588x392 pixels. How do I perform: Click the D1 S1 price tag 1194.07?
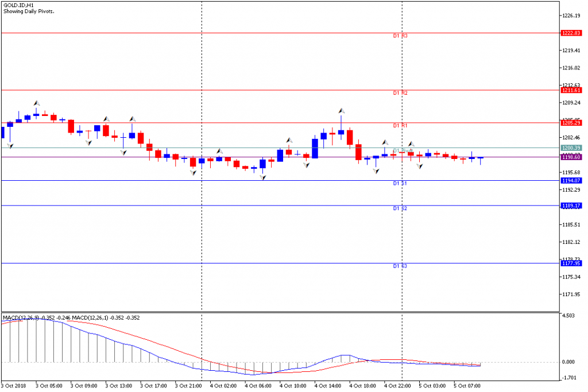pos(571,181)
